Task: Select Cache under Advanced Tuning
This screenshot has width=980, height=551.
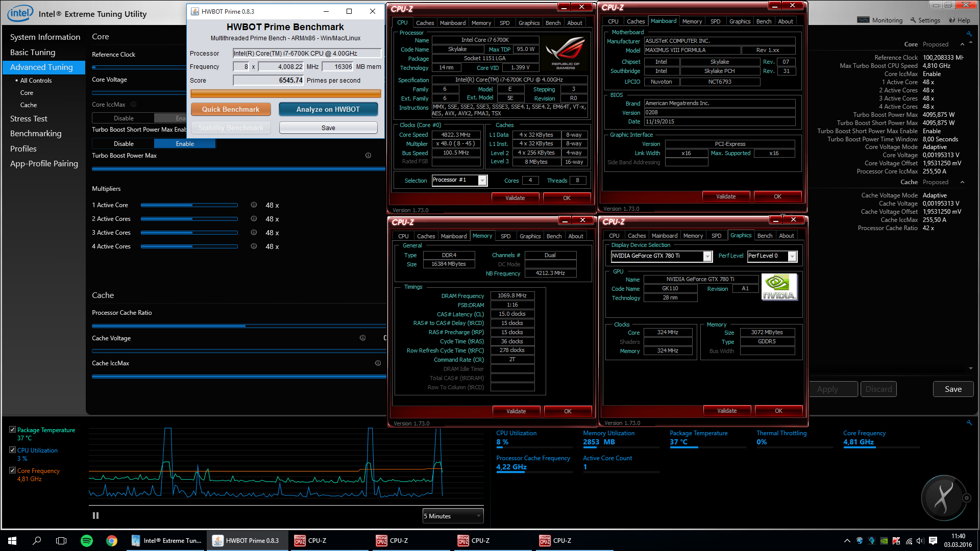Action: 29,105
